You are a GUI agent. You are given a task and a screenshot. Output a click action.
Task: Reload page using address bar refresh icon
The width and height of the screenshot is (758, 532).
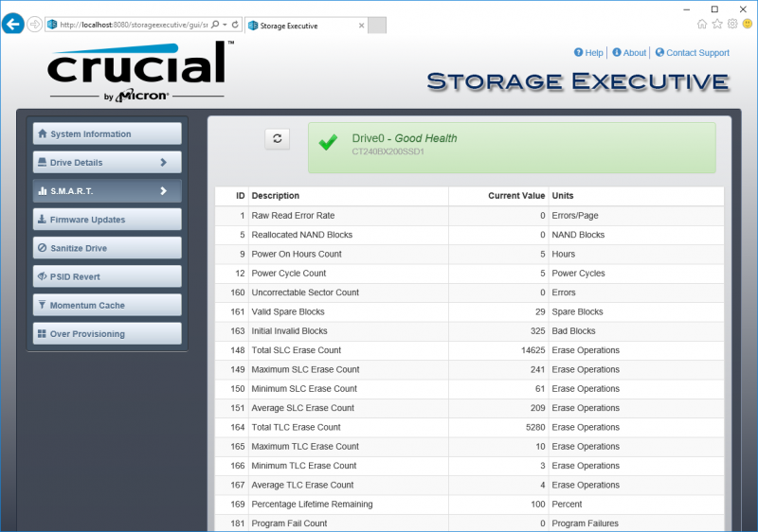click(x=235, y=25)
